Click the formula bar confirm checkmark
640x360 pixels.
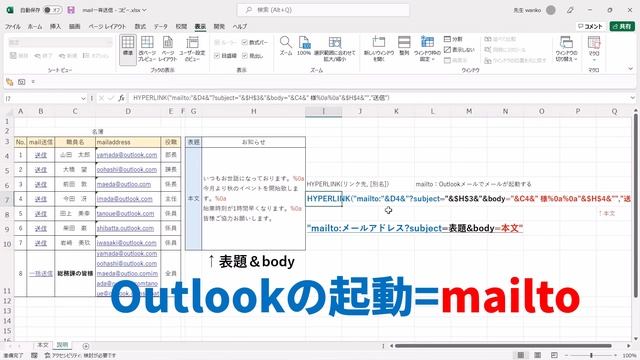pyautogui.click(x=111, y=98)
